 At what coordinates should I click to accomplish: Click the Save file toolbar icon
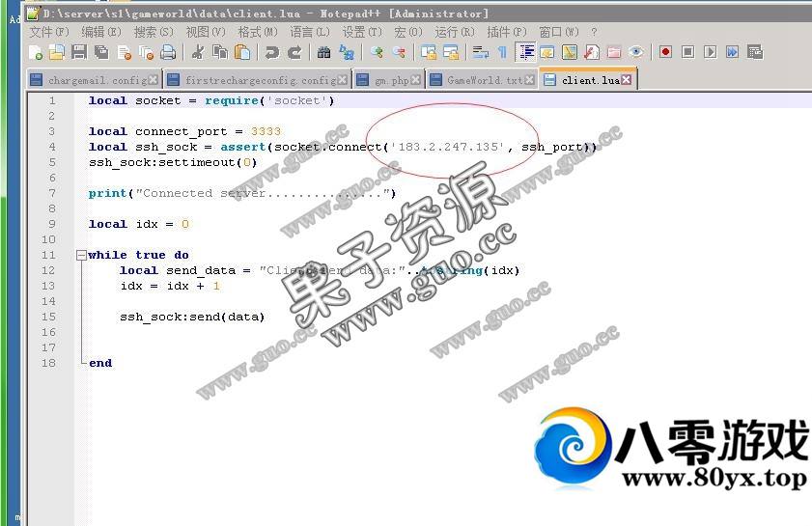(x=79, y=52)
